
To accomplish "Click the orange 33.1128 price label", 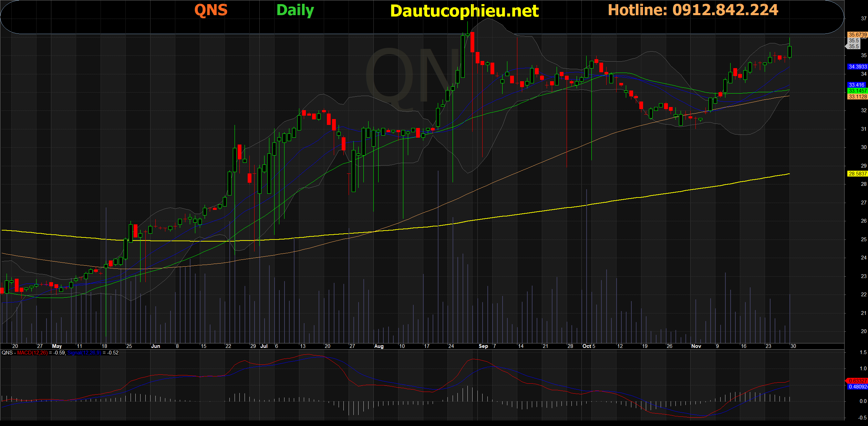I will pos(857,97).
